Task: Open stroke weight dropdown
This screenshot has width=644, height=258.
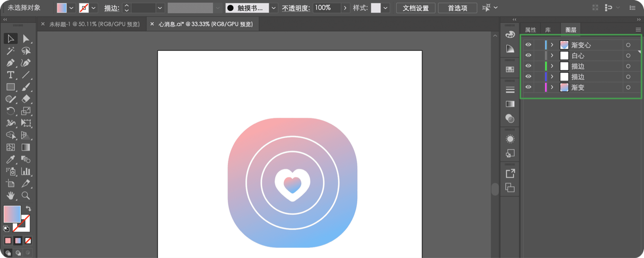Action: [160, 8]
